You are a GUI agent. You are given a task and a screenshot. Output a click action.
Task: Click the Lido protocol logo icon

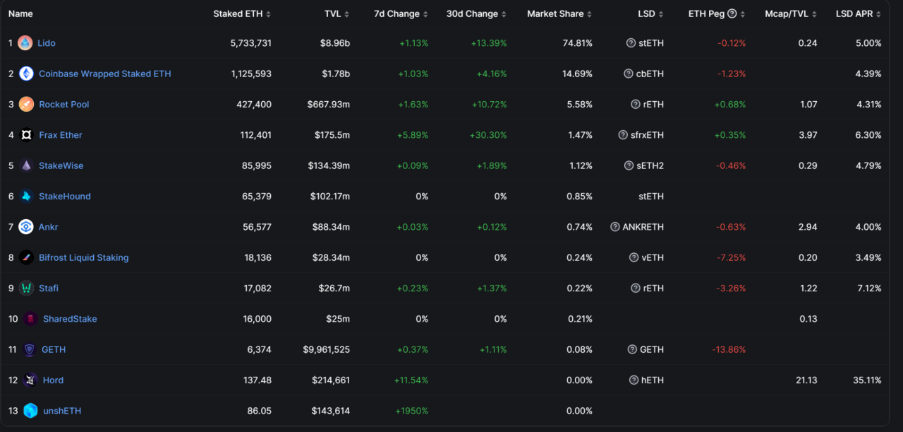(25, 43)
